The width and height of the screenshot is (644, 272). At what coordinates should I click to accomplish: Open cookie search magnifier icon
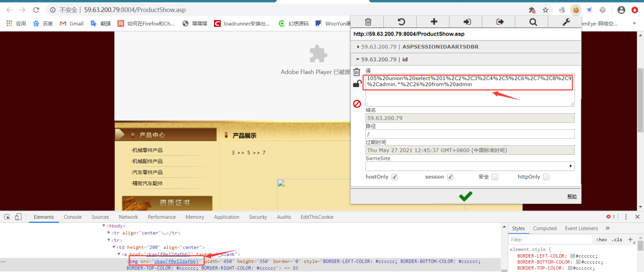[x=533, y=22]
